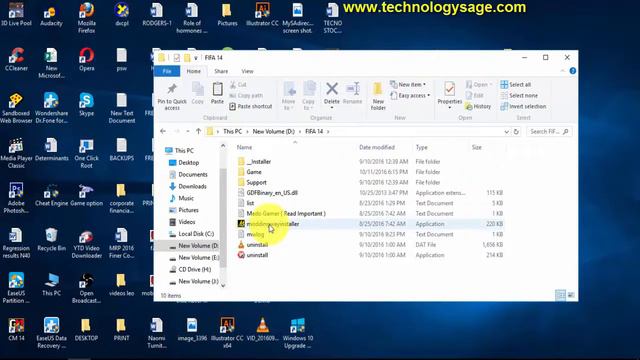Select Music in navigation pane

(186, 198)
